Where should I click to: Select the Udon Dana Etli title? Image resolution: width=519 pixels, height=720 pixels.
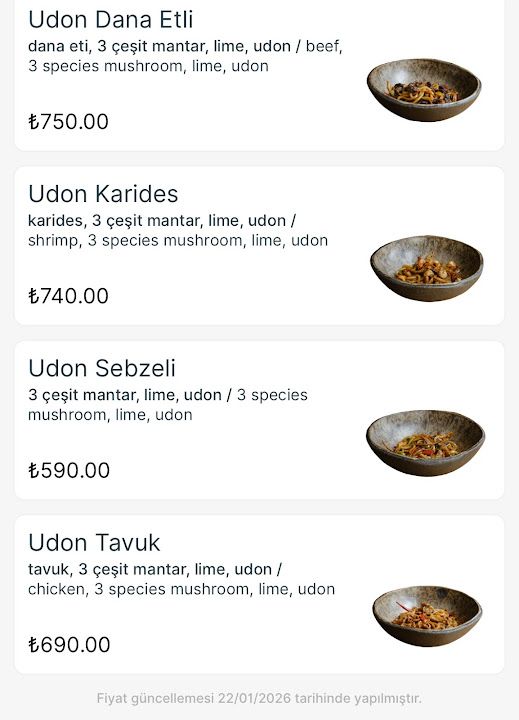click(111, 20)
